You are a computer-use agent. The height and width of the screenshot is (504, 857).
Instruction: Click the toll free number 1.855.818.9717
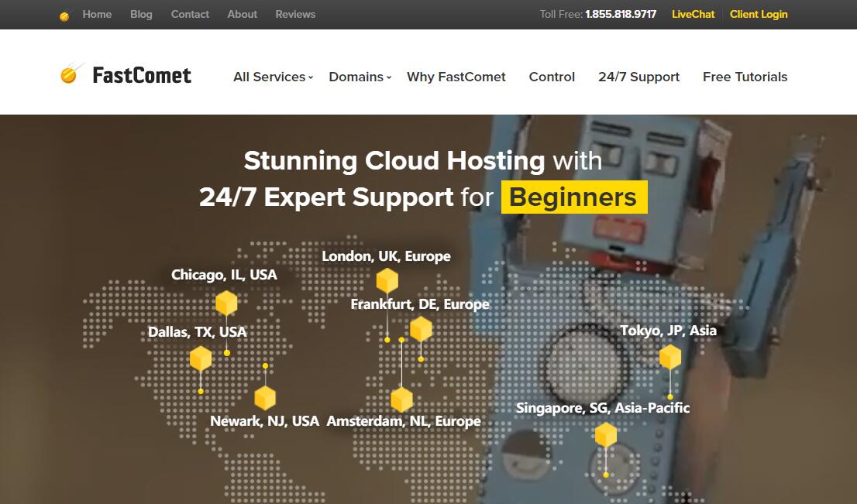tap(621, 14)
